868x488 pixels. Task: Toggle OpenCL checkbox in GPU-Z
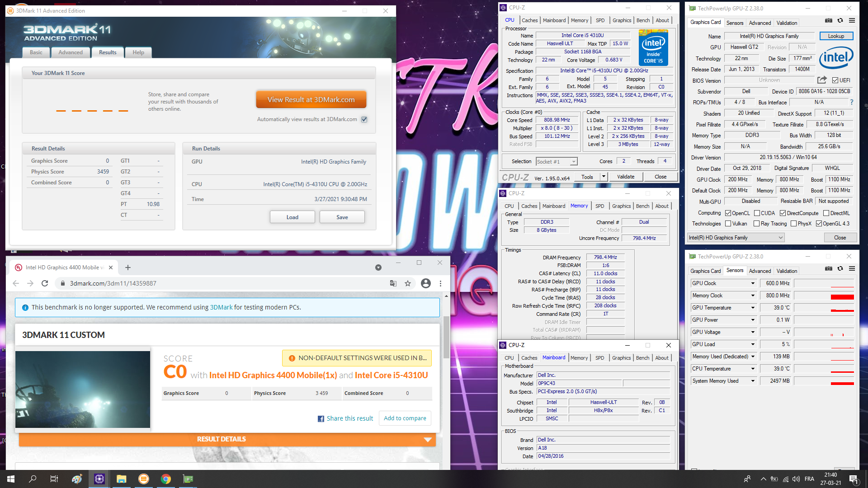tap(728, 213)
